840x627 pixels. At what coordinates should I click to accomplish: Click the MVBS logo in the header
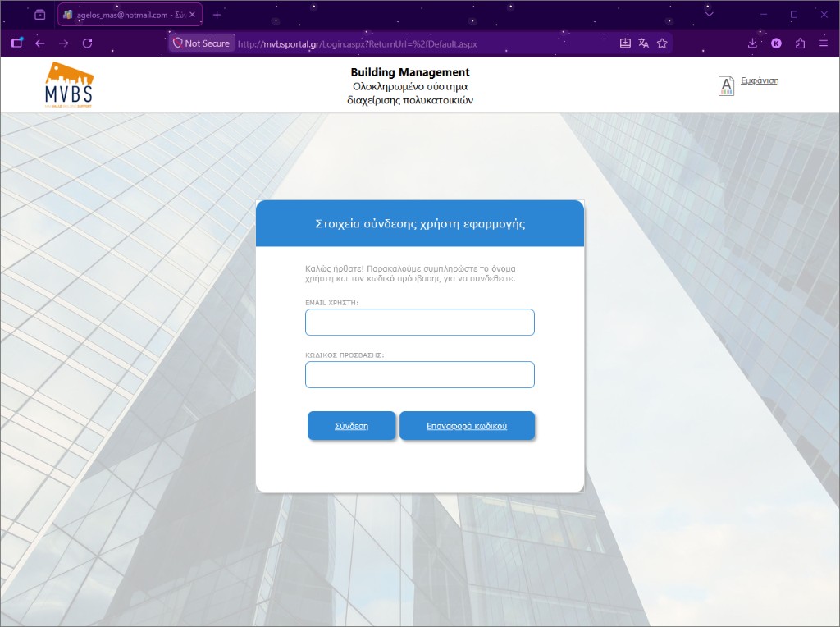[69, 85]
